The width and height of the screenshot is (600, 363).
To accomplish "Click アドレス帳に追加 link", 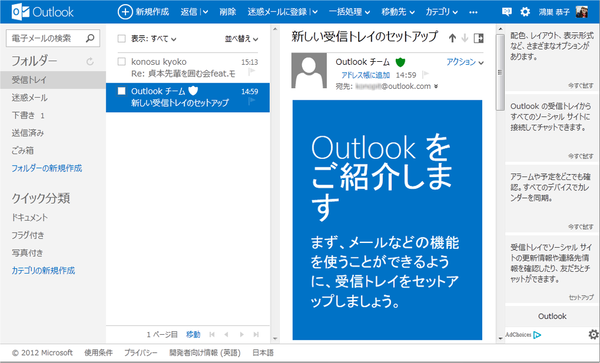I will click(x=366, y=75).
